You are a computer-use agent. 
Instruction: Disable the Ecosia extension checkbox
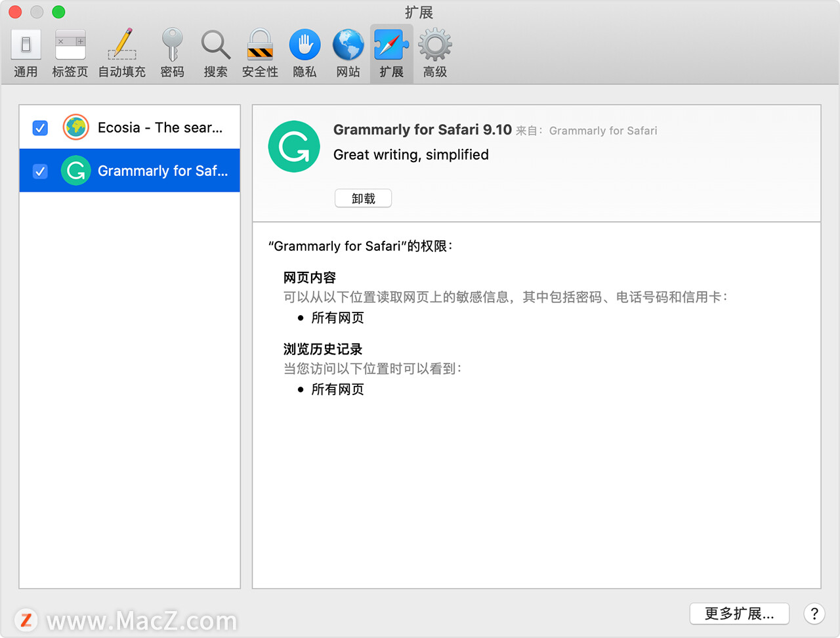click(40, 127)
